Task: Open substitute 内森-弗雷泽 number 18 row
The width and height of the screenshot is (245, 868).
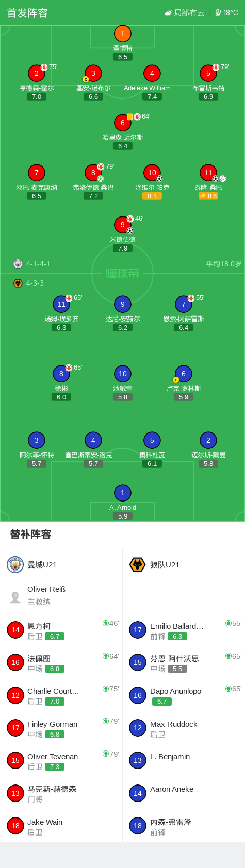Action: (x=184, y=826)
